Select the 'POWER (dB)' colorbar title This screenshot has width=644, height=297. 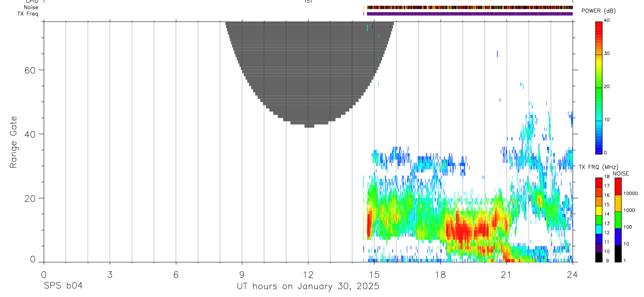click(598, 11)
